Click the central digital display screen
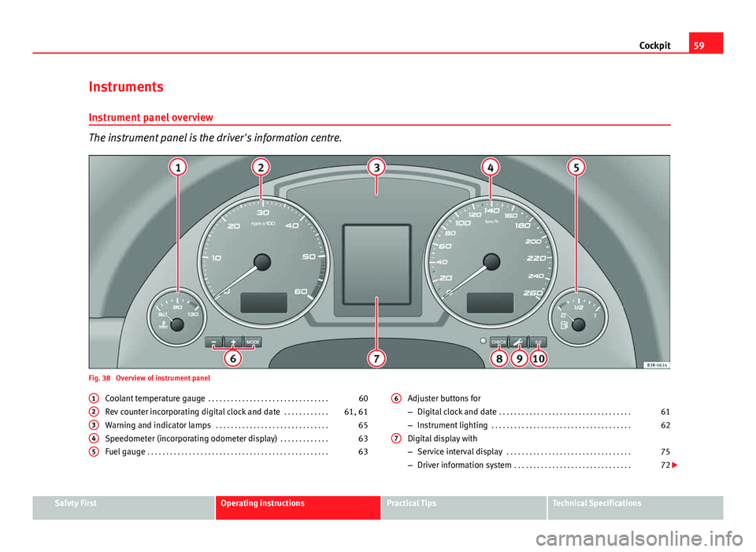This screenshot has width=756, height=552. 376,265
